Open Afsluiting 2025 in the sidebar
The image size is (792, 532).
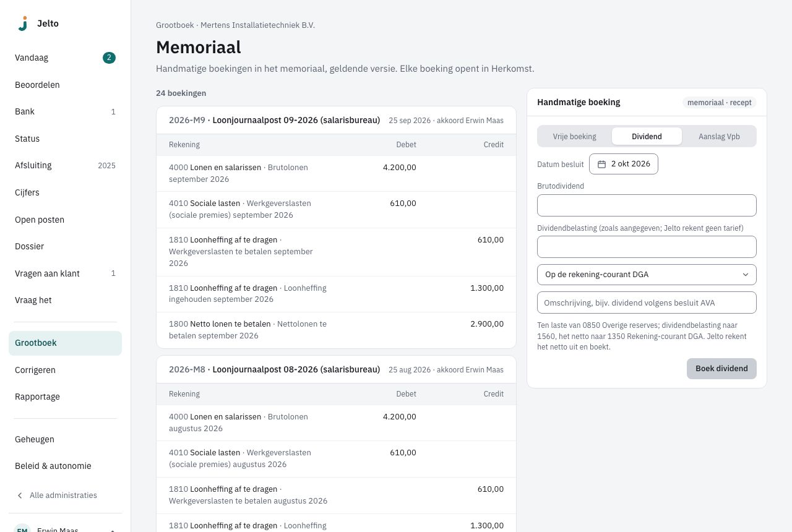coord(65,166)
